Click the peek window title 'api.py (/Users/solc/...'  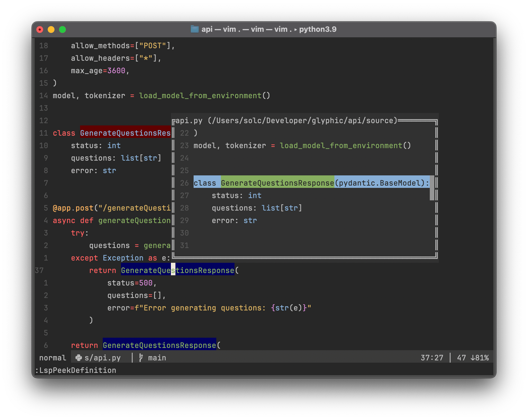click(286, 121)
